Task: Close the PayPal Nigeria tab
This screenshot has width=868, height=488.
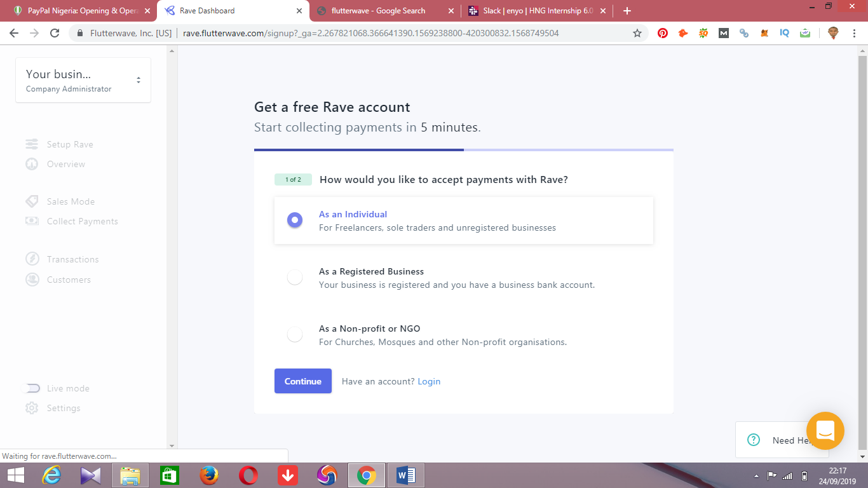Action: point(147,11)
